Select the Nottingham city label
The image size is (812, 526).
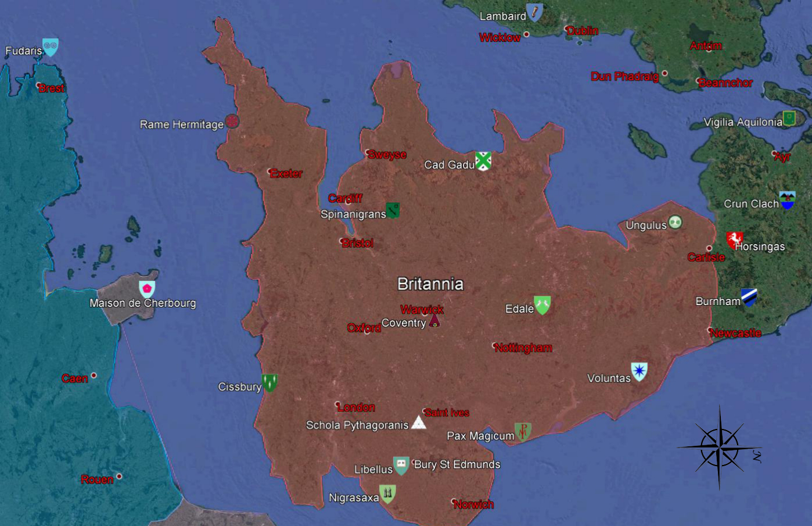(523, 348)
